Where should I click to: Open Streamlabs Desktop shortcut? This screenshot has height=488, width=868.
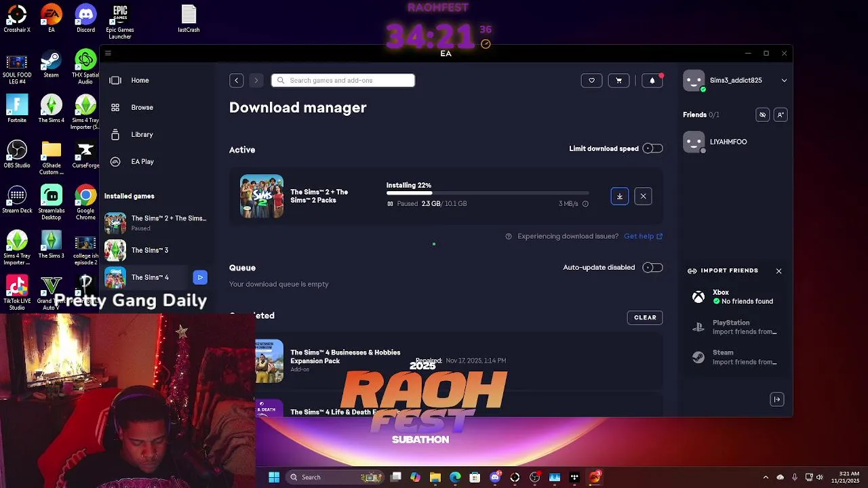tap(51, 203)
